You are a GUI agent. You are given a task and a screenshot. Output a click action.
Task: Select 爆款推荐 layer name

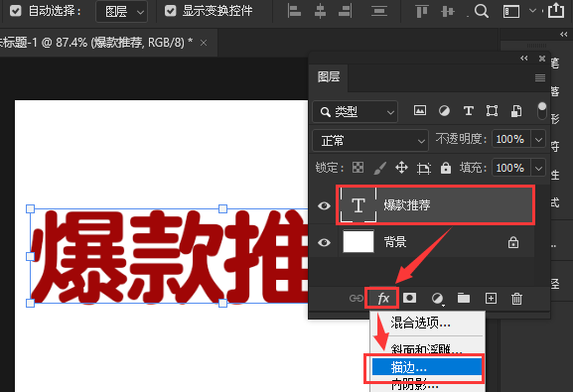(407, 205)
